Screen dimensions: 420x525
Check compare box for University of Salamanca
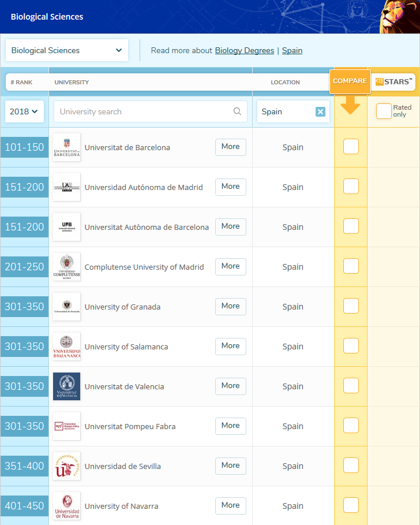pos(351,345)
